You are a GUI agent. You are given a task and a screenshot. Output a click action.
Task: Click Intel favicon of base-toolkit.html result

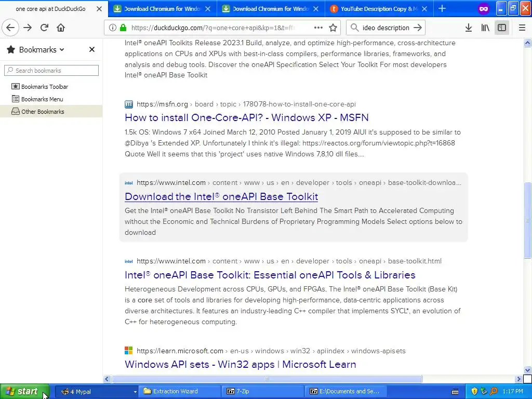click(129, 261)
